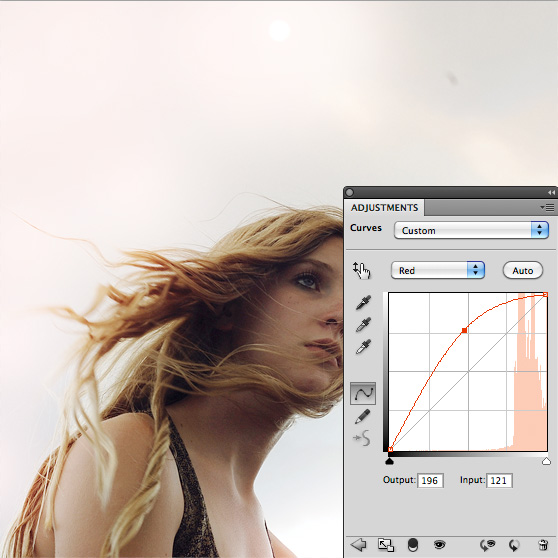Viewport: 558px width, 558px height.
Task: Pick the gray point eyedropper
Action: click(363, 324)
